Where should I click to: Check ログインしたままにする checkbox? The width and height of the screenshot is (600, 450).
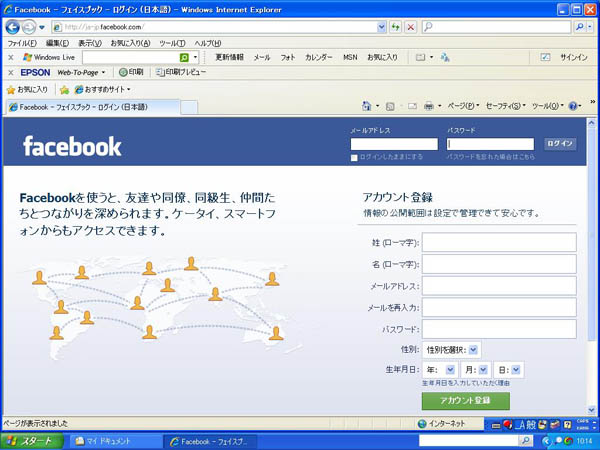[x=354, y=158]
